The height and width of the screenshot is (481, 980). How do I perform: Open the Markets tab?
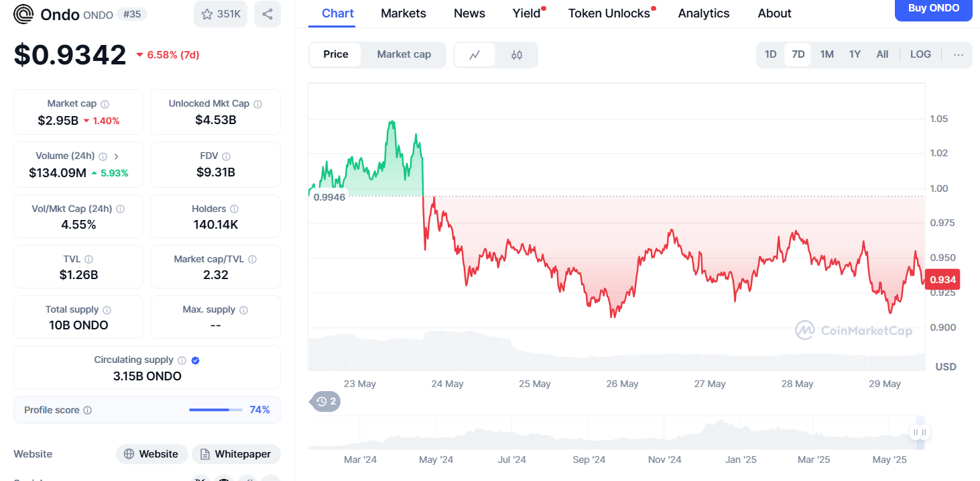click(x=403, y=13)
